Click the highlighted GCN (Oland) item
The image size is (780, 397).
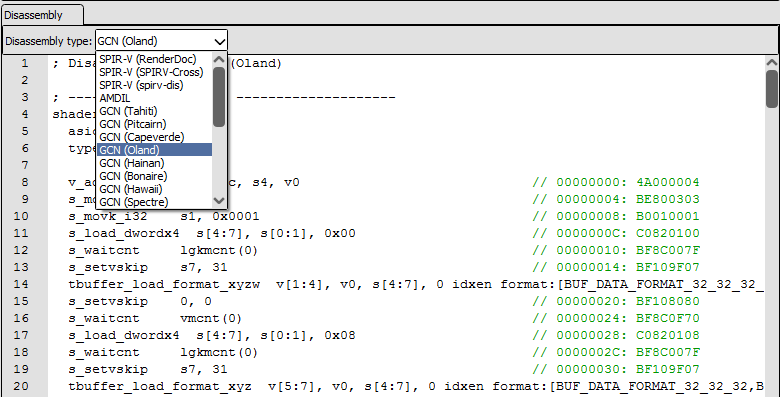tap(154, 150)
